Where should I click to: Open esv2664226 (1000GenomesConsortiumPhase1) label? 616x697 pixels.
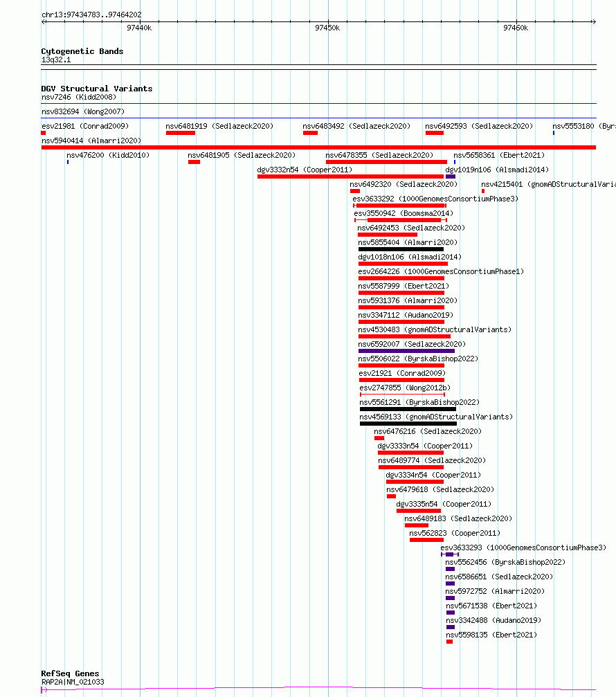click(441, 271)
